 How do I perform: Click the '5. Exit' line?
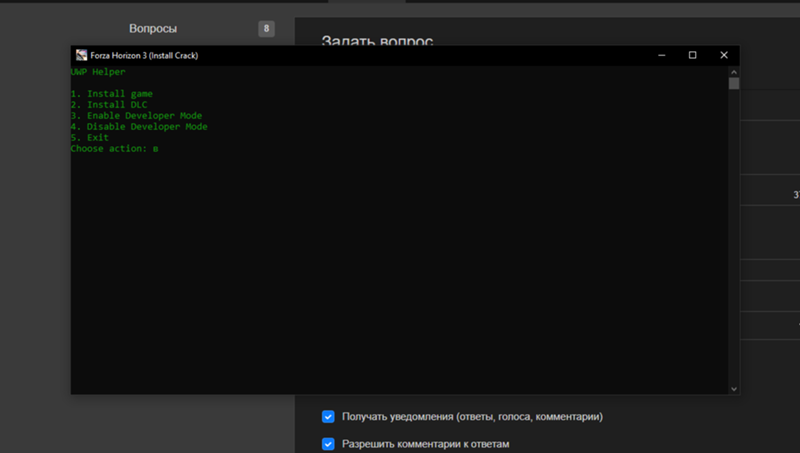click(x=90, y=138)
